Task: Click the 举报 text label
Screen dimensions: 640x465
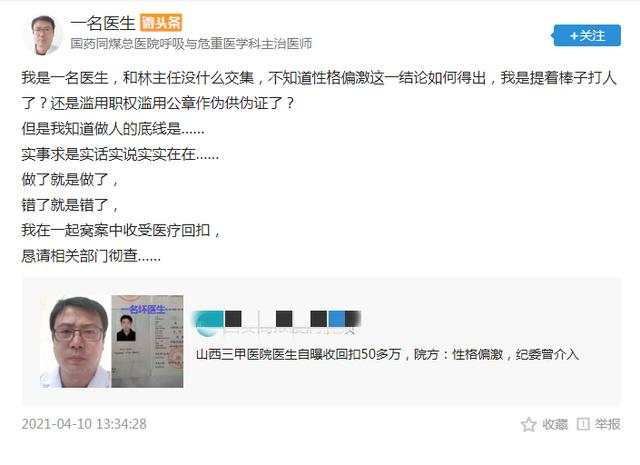Action: (607, 425)
